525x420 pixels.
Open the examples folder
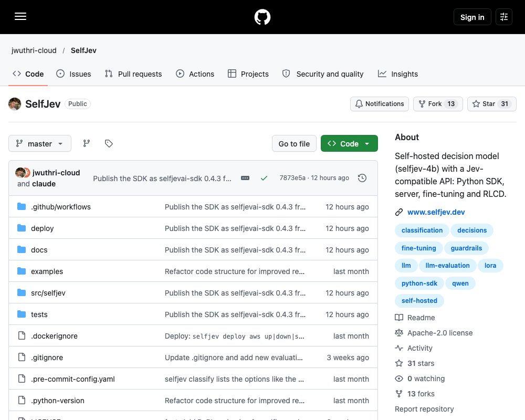[x=47, y=271]
